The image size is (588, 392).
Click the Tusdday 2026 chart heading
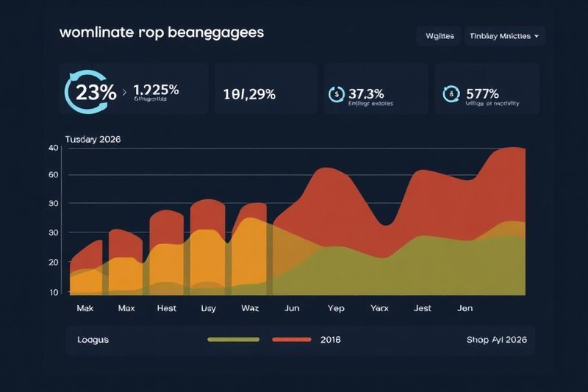point(93,139)
